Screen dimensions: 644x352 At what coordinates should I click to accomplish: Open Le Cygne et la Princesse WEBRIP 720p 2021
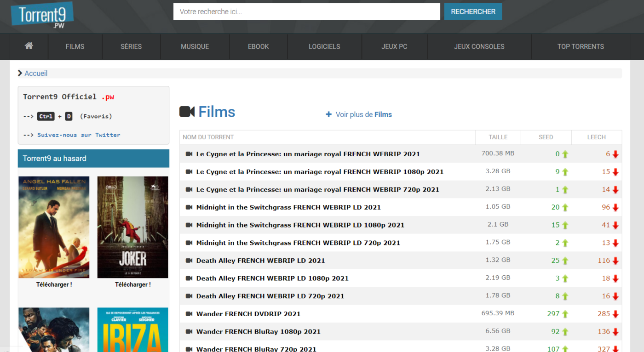coord(318,189)
